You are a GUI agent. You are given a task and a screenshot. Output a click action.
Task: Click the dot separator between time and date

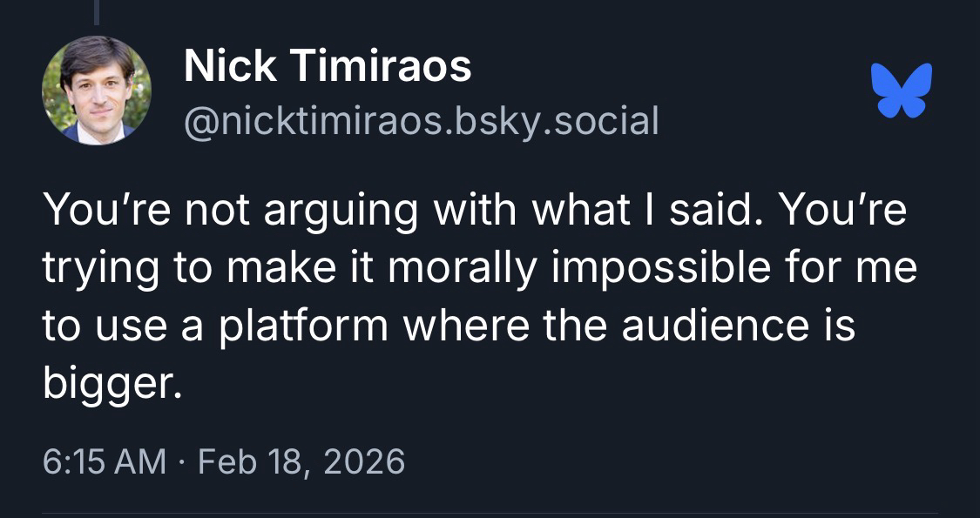[x=182, y=461]
